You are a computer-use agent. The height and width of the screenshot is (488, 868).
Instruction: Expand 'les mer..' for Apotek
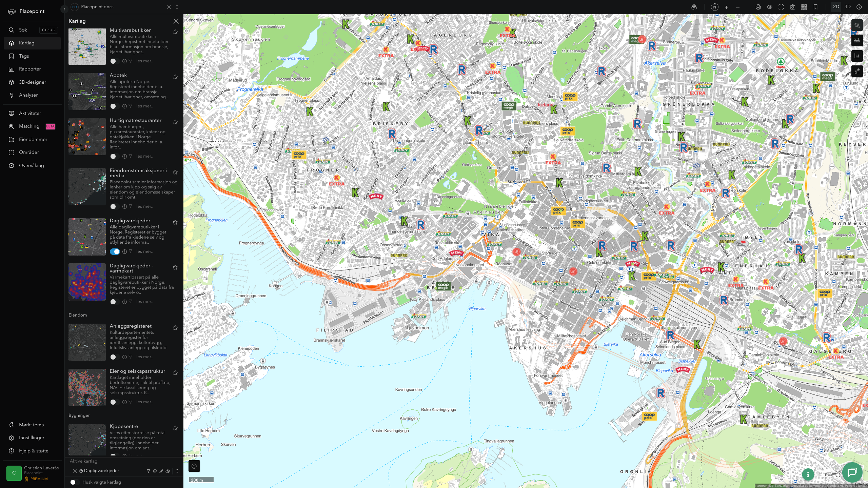click(145, 106)
